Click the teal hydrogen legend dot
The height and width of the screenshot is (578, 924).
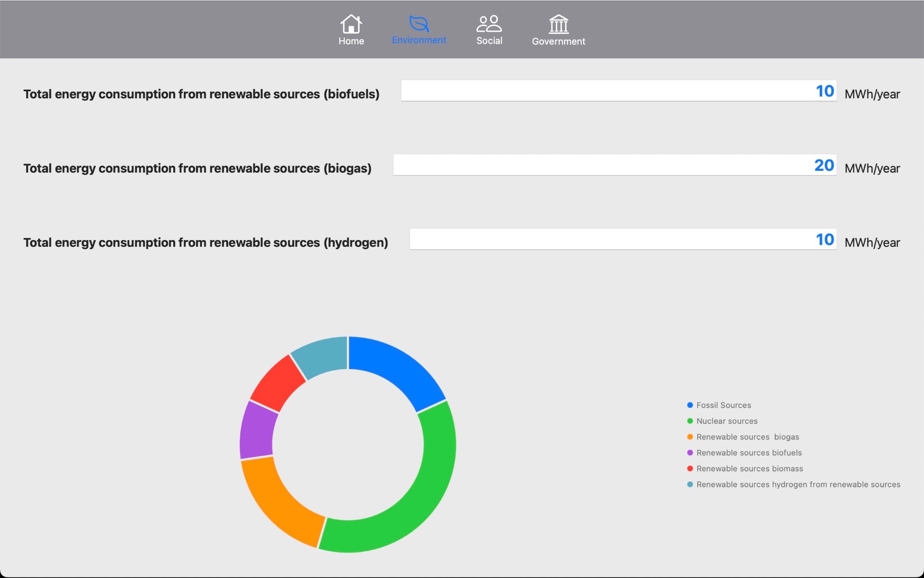click(690, 485)
